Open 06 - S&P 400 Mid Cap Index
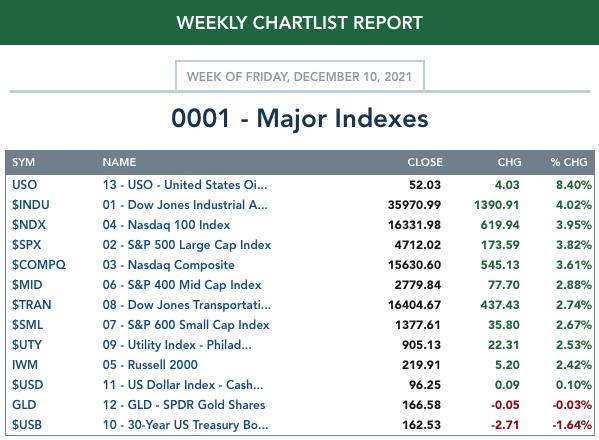The height and width of the screenshot is (440, 599). click(182, 285)
